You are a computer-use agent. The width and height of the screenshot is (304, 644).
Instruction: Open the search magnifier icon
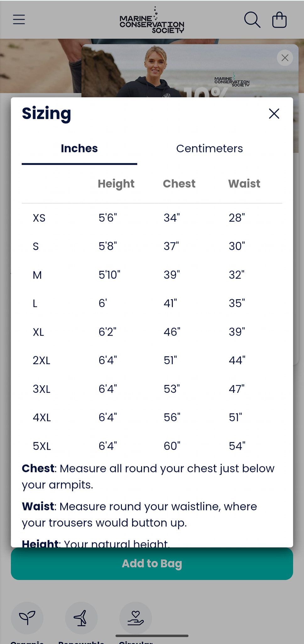coord(252,20)
